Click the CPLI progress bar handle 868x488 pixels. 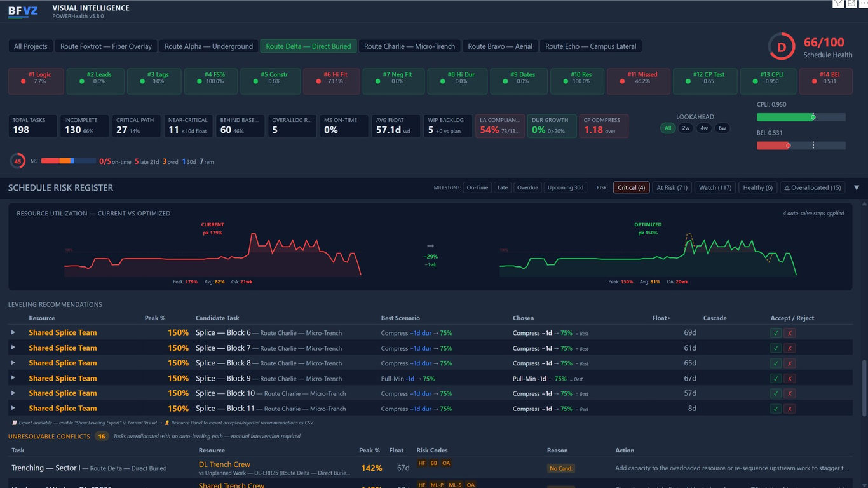(813, 117)
